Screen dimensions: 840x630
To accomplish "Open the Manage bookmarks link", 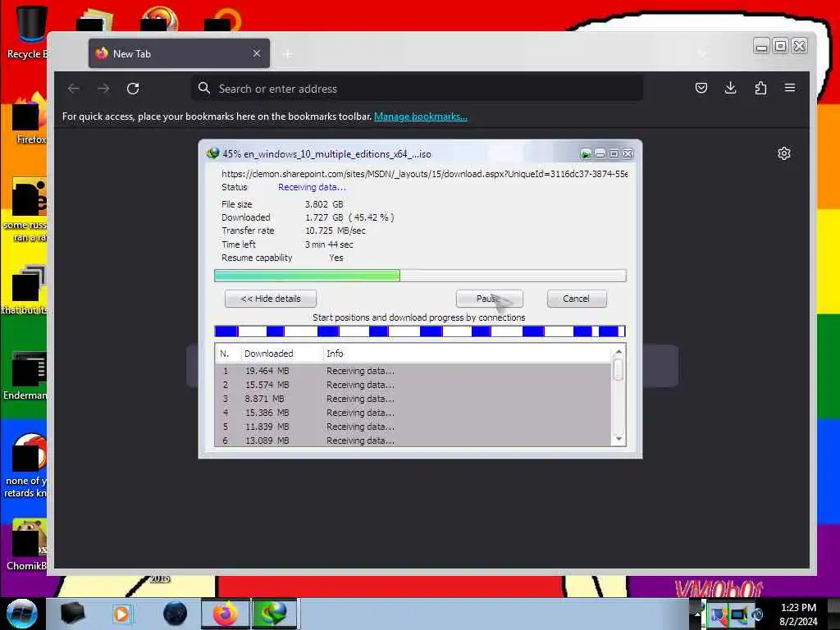I will coord(421,116).
